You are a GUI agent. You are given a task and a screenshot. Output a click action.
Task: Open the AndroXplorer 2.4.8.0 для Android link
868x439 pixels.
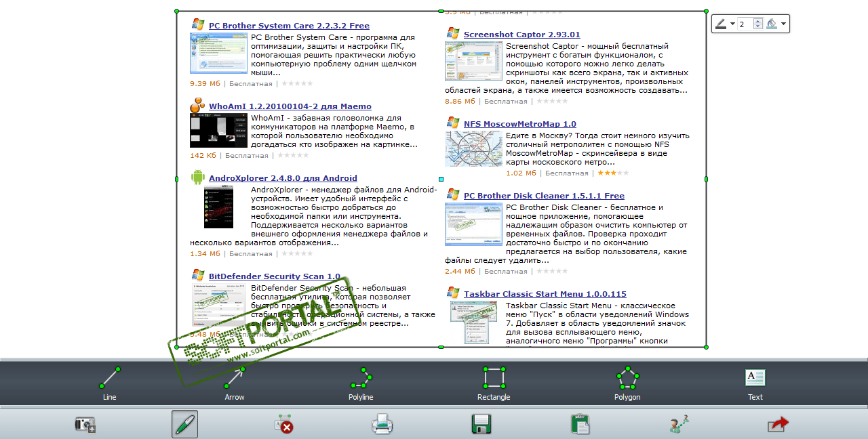[x=283, y=178]
